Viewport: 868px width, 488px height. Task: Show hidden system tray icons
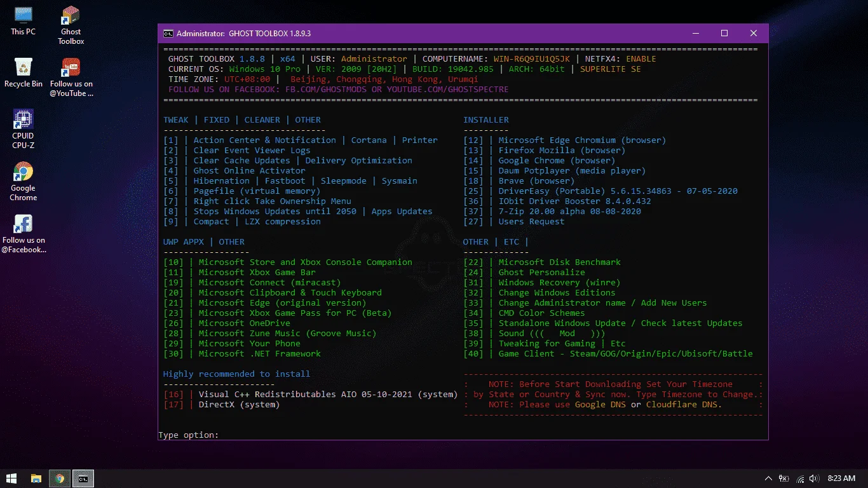(x=768, y=478)
